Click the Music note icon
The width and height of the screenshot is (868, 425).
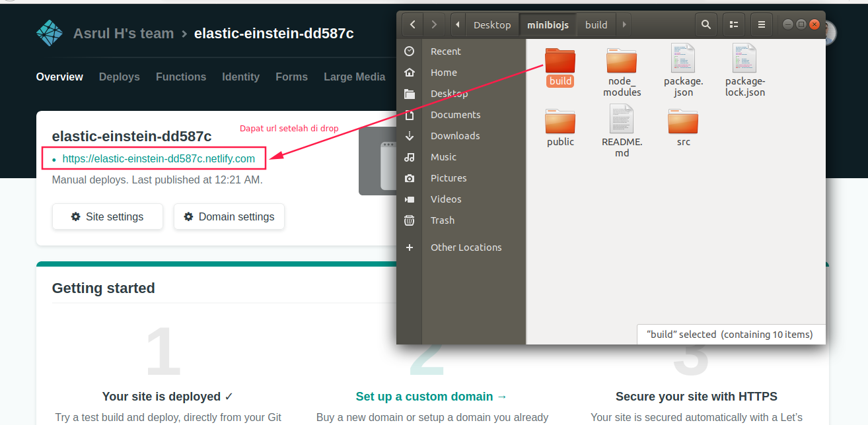click(x=410, y=157)
